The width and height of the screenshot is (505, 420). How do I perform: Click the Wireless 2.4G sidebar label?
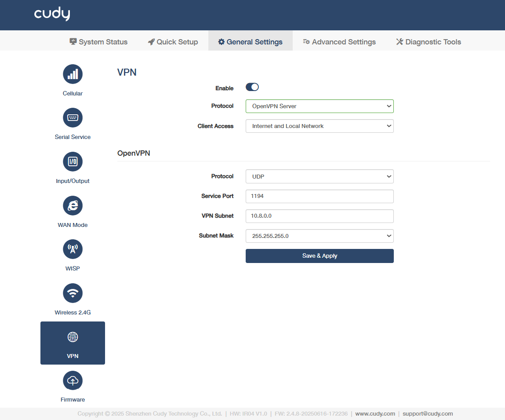[x=73, y=313]
